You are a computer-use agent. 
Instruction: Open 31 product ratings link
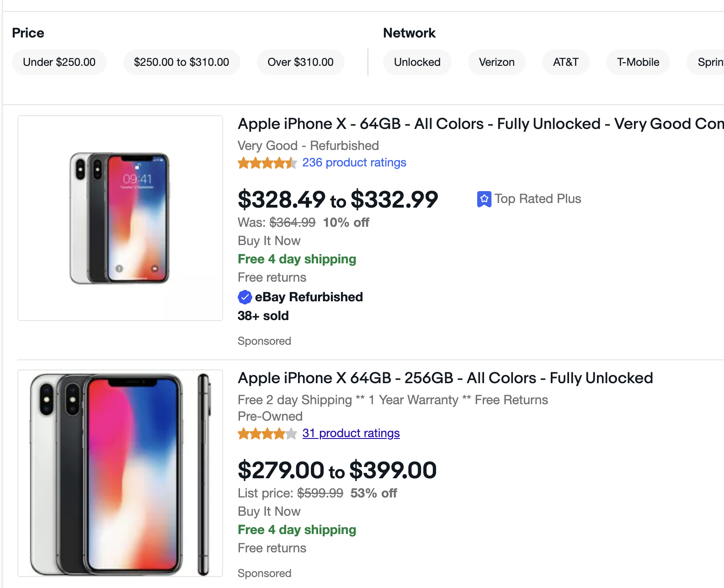pyautogui.click(x=351, y=433)
